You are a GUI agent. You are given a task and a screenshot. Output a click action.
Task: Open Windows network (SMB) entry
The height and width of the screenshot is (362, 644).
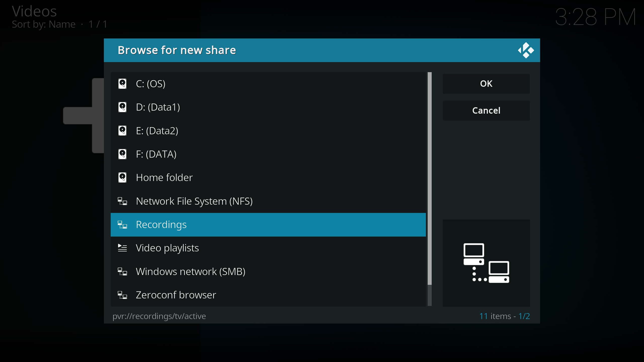point(268,271)
